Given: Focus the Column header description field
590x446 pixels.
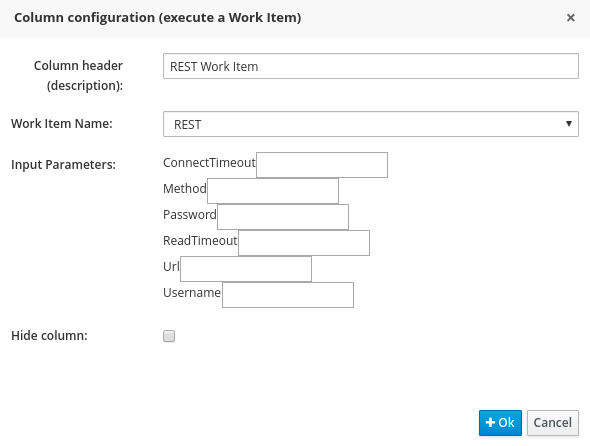Looking at the screenshot, I should click(x=371, y=66).
